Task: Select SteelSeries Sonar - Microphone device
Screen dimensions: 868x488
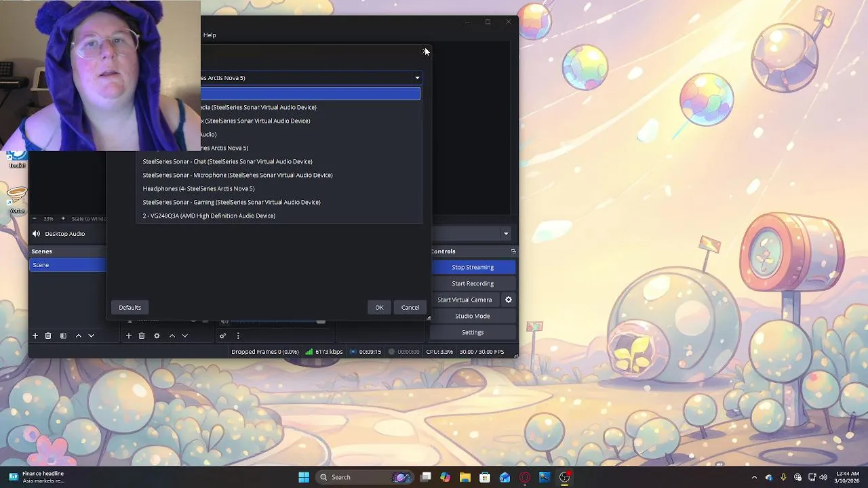Action: pos(279,175)
